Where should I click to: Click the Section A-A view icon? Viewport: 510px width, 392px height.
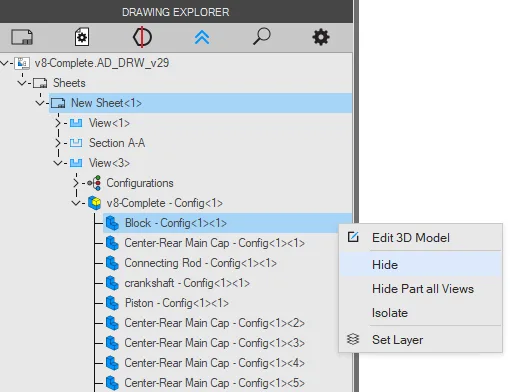tap(76, 143)
